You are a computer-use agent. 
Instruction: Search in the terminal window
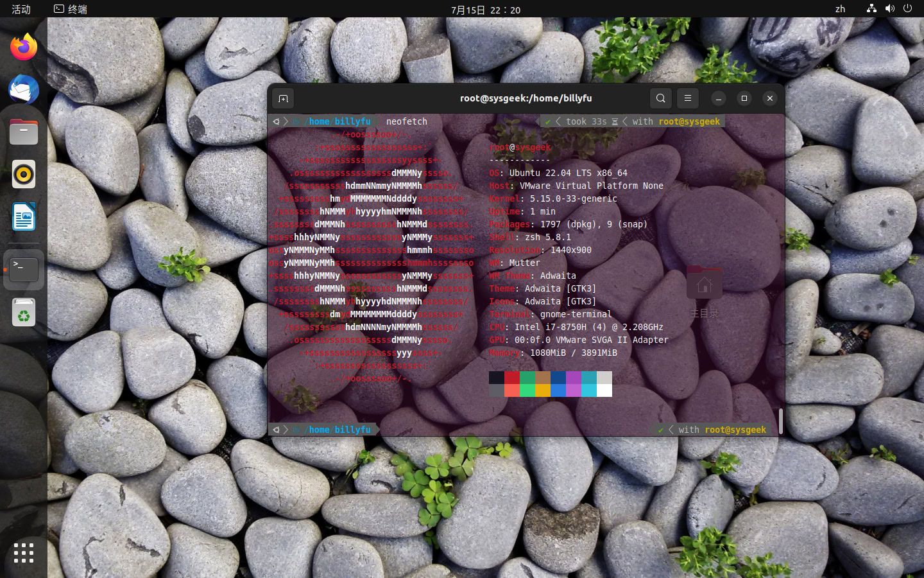point(661,98)
